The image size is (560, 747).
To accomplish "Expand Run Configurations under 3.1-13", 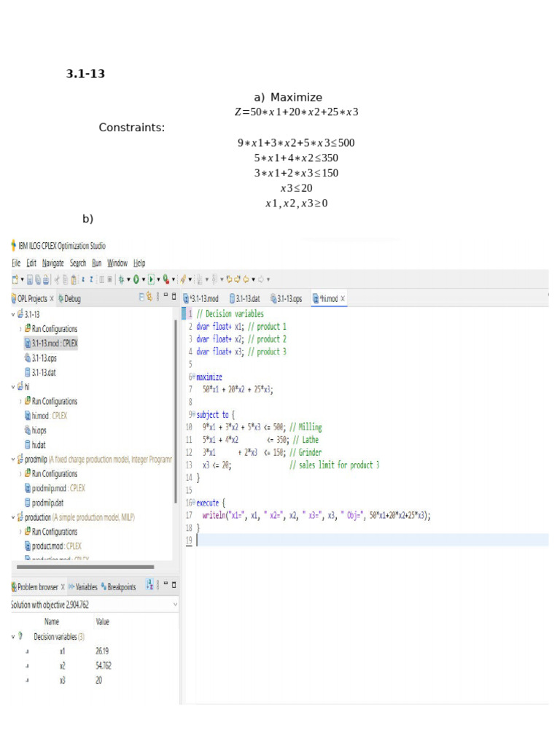I will [20, 329].
